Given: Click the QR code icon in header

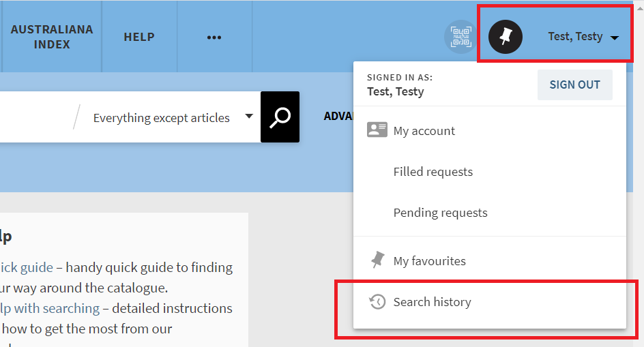Looking at the screenshot, I should (x=460, y=36).
